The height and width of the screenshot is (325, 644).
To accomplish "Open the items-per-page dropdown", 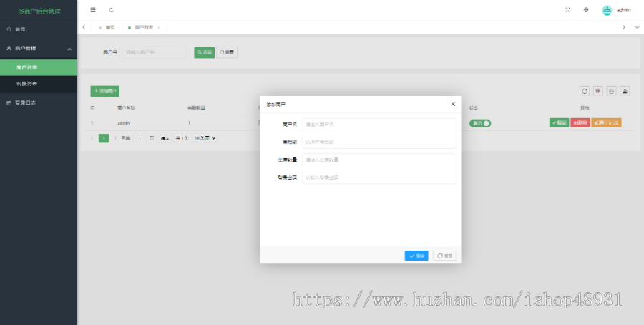I will coord(205,138).
